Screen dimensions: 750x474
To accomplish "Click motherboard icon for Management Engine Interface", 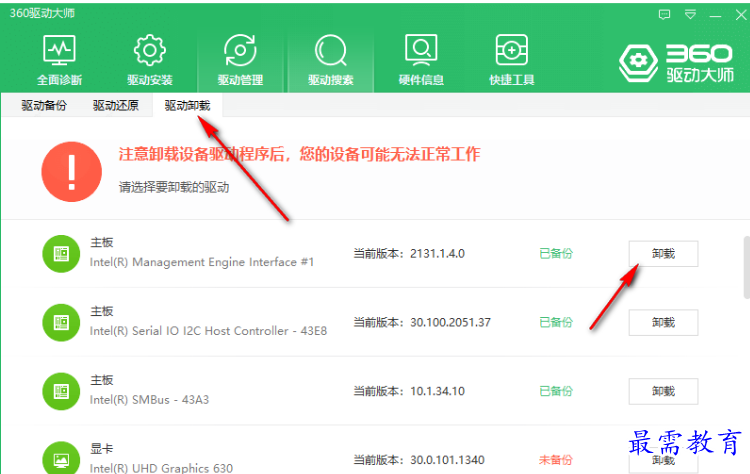I will tap(61, 254).
